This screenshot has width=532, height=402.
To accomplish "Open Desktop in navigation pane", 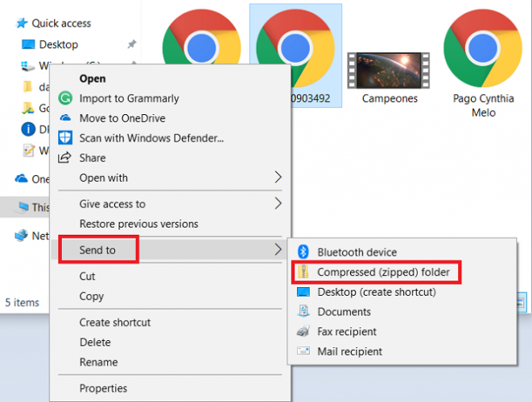I will click(x=59, y=44).
